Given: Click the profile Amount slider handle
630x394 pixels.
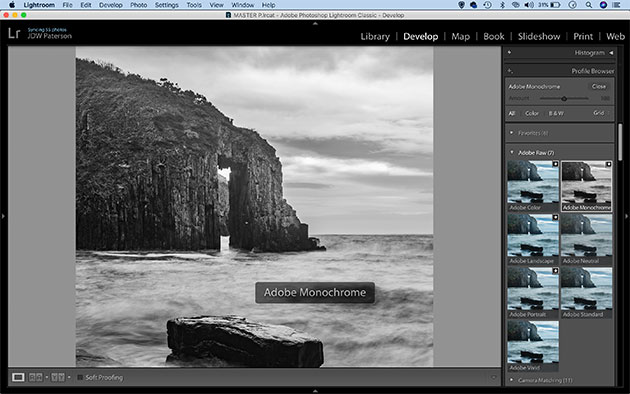Looking at the screenshot, I should point(564,98).
